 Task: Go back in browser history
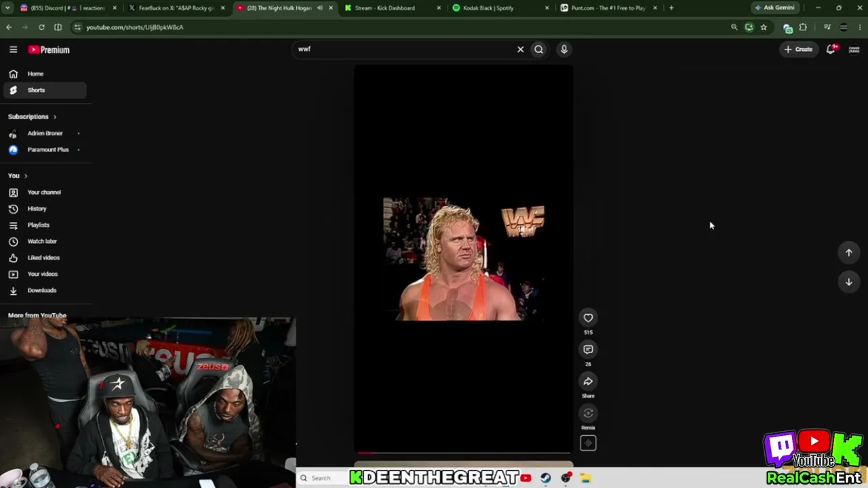click(9, 27)
